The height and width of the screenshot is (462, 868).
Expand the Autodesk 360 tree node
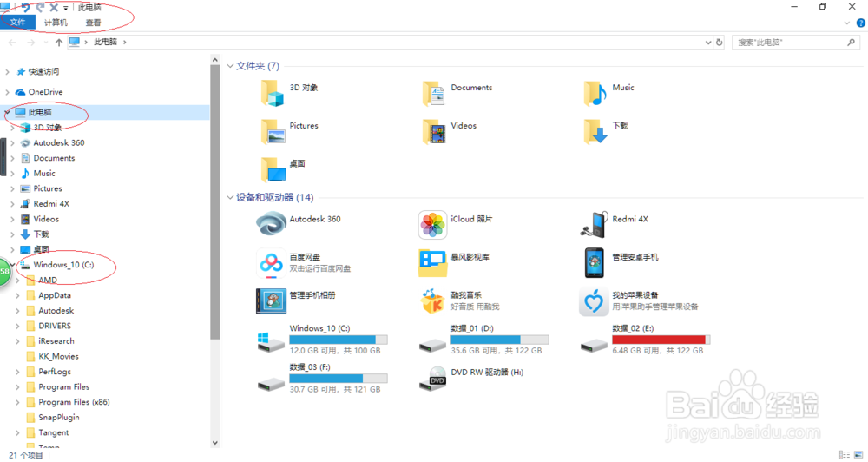12,143
